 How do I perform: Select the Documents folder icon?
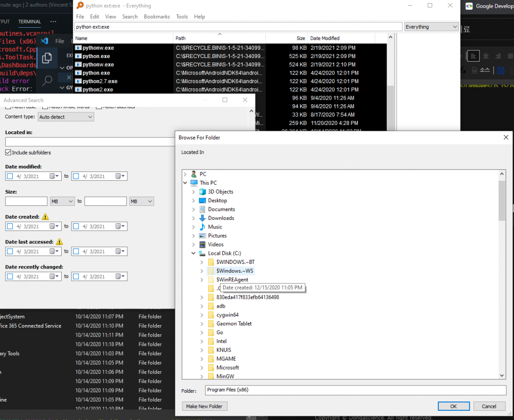[203, 209]
